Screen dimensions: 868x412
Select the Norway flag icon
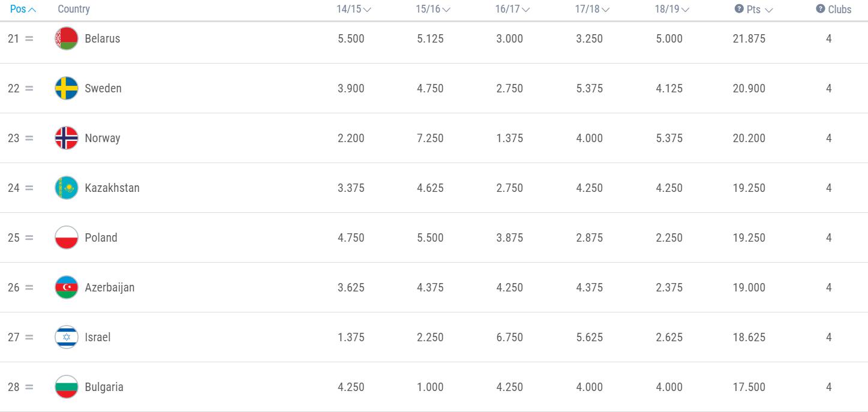[x=67, y=138]
